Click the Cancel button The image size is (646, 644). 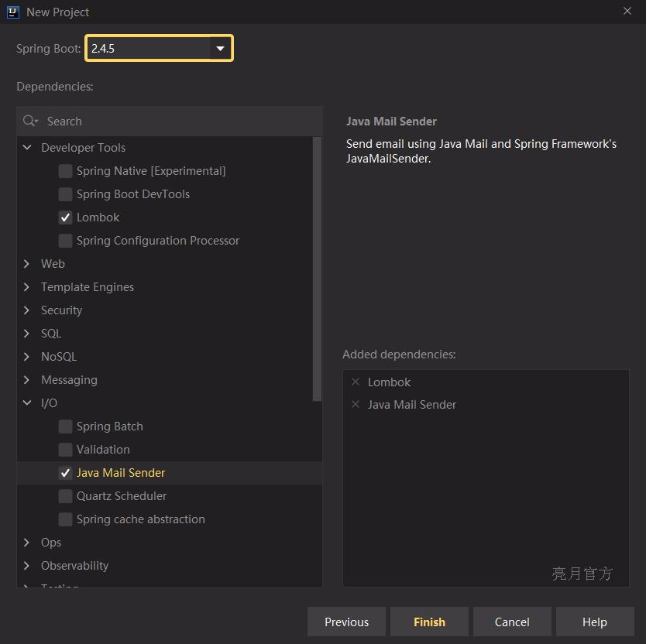point(512,622)
